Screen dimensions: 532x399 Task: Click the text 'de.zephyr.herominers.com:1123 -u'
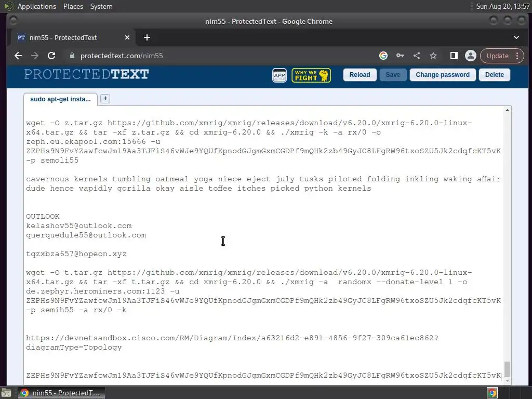point(103,291)
